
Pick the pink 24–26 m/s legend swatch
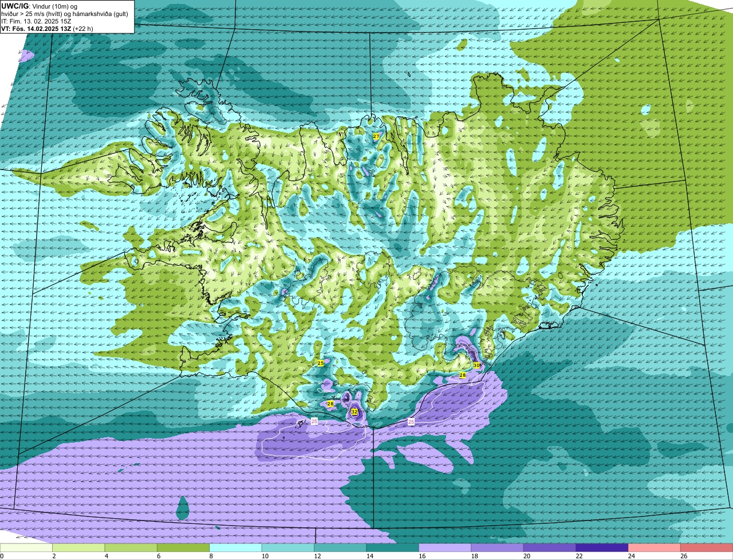pyautogui.click(x=655, y=548)
